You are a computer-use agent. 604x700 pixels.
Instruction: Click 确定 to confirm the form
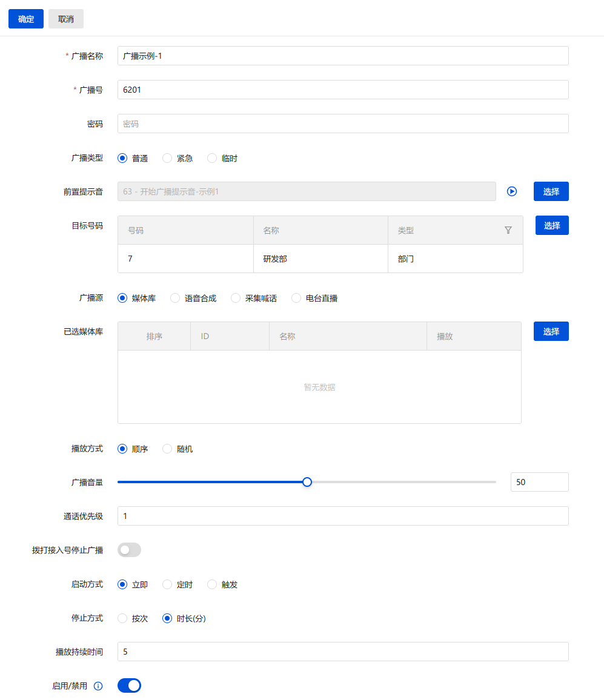pyautogui.click(x=26, y=19)
